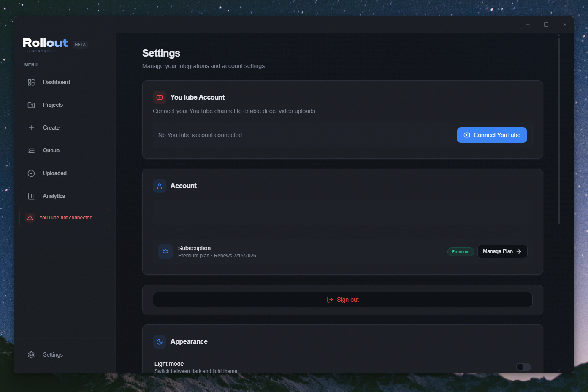The height and width of the screenshot is (392, 588).
Task: Open Settings in the sidebar
Action: (x=65, y=355)
